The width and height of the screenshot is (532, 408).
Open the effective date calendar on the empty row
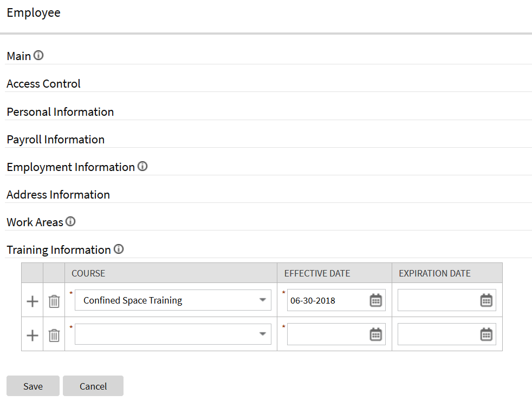click(375, 334)
